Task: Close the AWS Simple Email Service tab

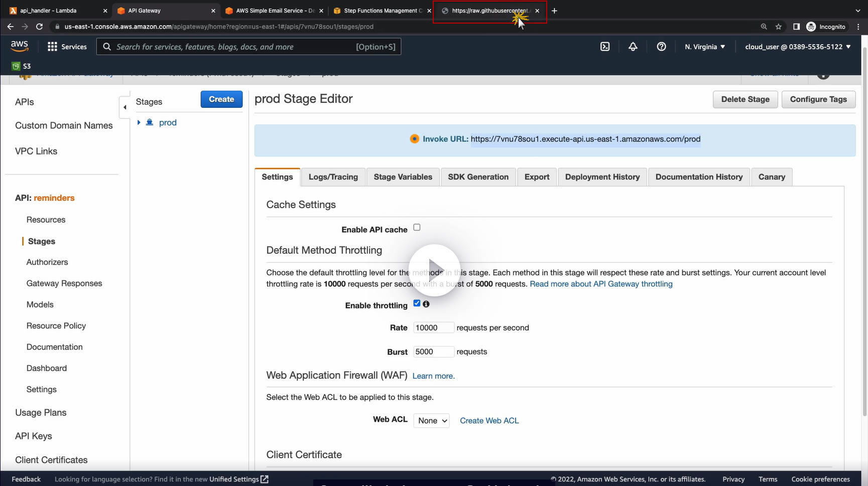Action: (321, 11)
